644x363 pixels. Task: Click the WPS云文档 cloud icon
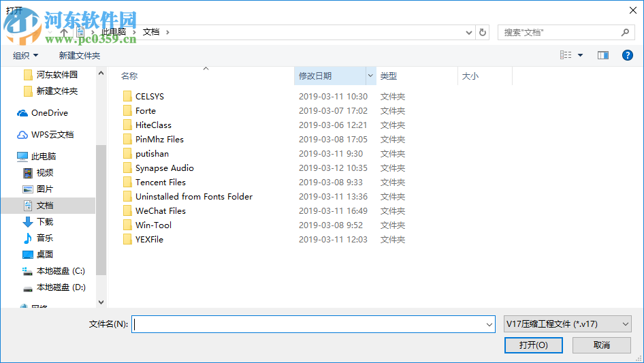point(22,135)
